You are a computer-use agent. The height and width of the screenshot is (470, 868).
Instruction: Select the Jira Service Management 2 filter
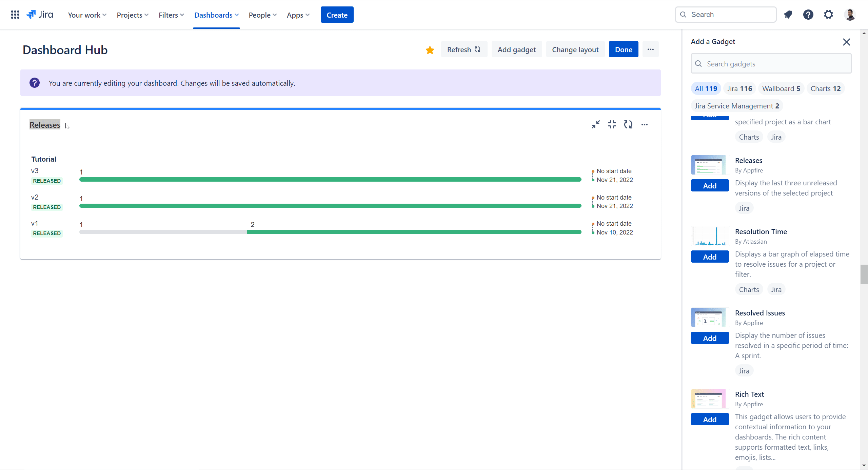point(737,106)
